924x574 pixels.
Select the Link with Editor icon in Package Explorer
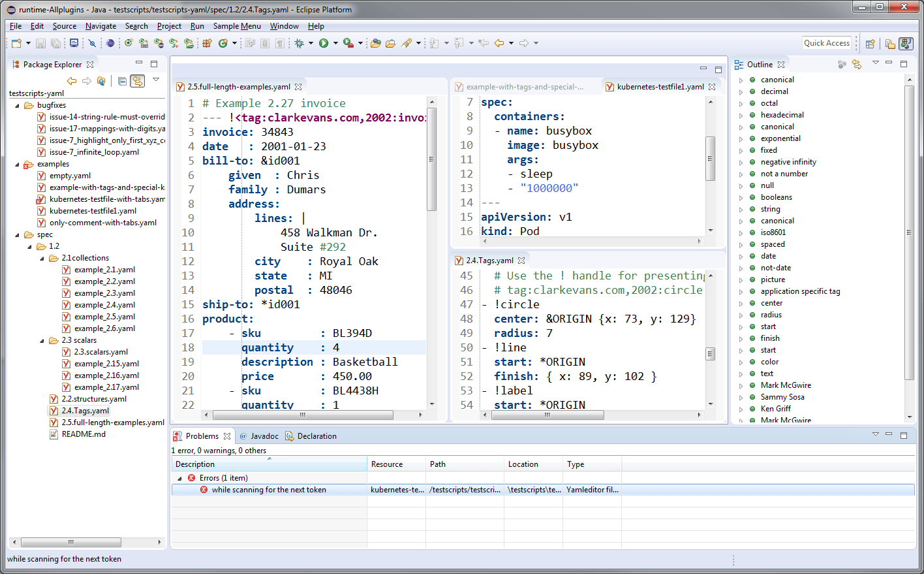click(x=138, y=81)
